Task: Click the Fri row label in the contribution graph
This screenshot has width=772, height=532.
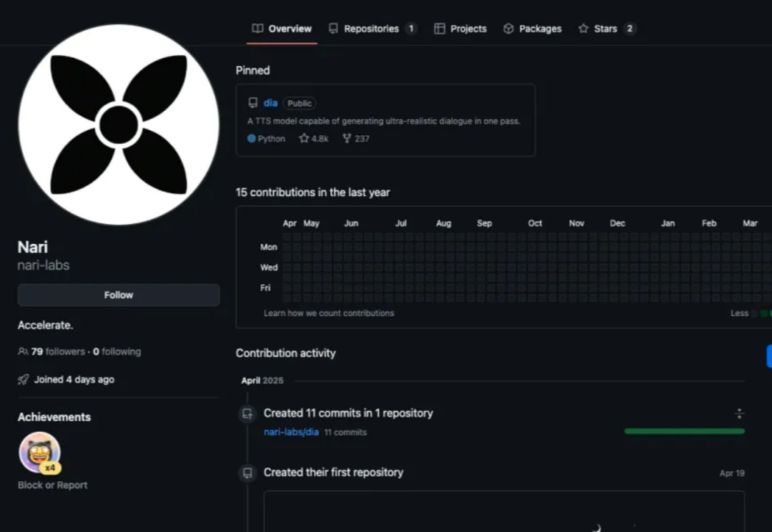Action: click(265, 287)
